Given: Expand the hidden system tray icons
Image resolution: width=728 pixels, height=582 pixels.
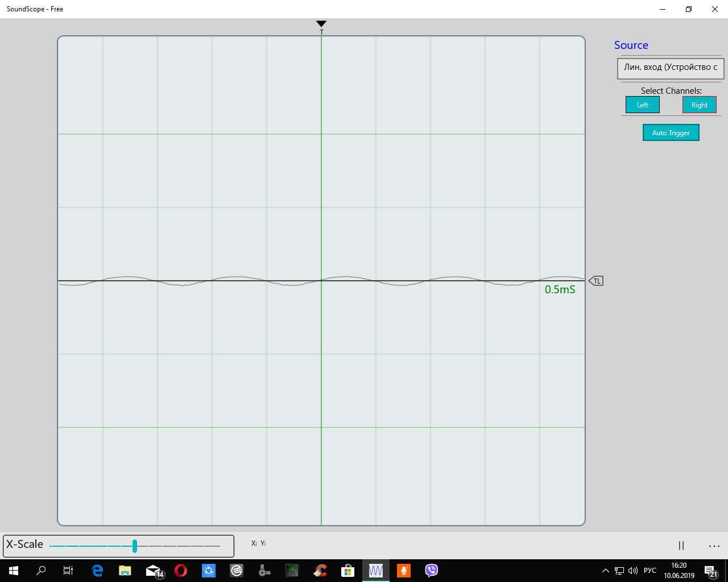Looking at the screenshot, I should (605, 571).
